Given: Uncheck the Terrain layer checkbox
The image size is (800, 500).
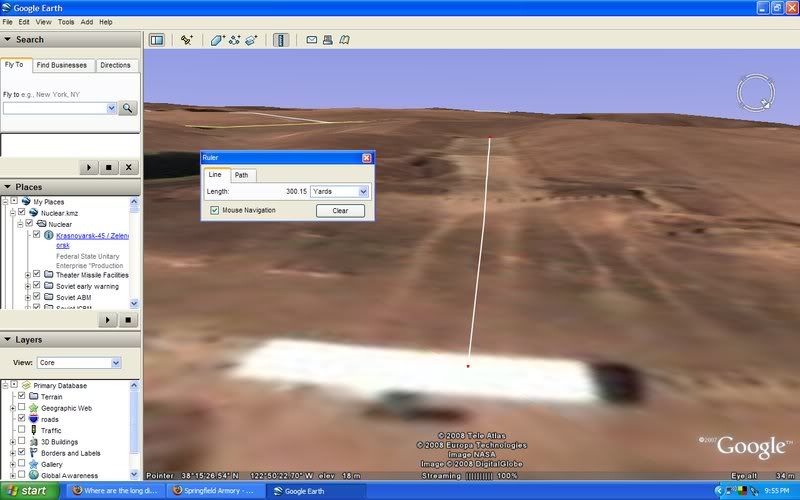Looking at the screenshot, I should point(21,395).
